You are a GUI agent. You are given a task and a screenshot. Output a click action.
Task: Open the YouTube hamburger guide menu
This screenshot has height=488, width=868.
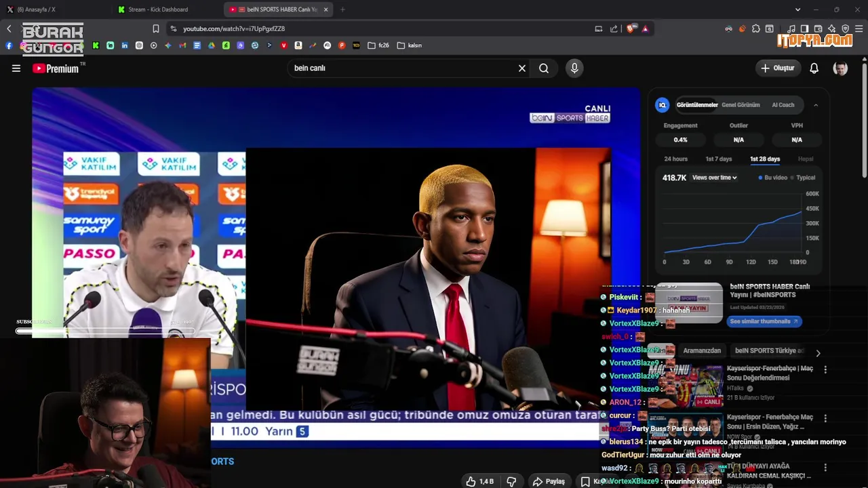[16, 68]
